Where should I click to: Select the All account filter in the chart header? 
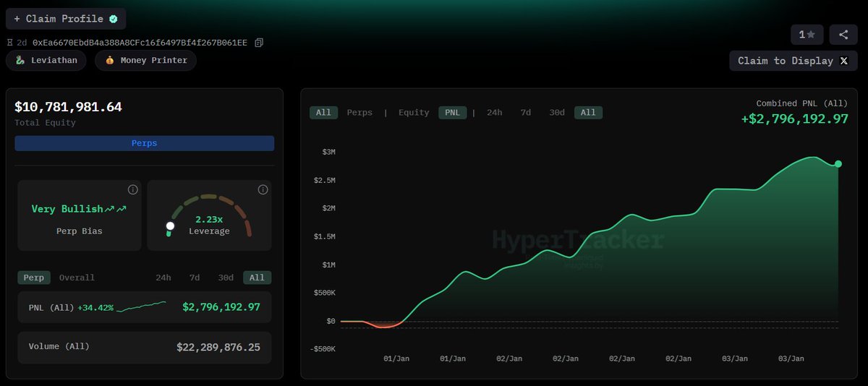click(323, 113)
